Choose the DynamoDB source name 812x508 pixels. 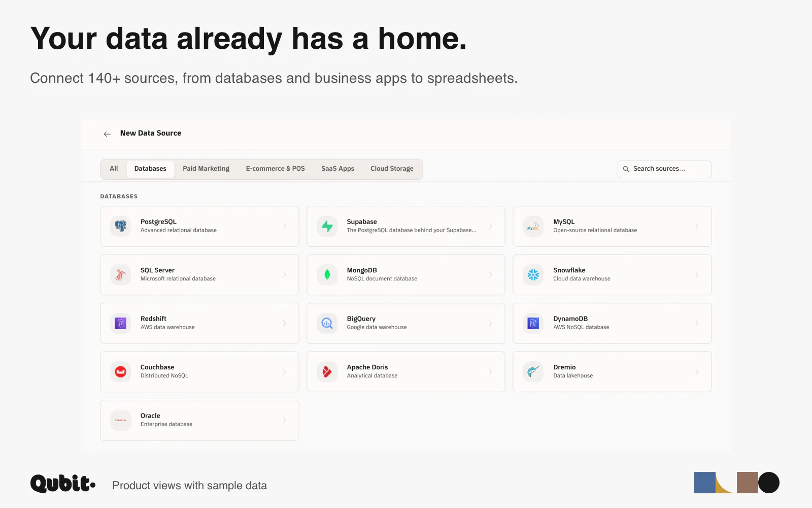[x=570, y=319]
